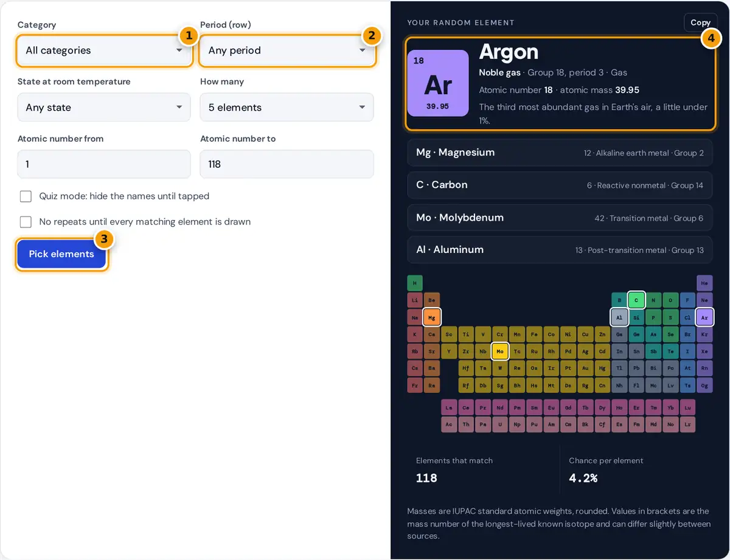730x560 pixels.
Task: Select the Mo · Molybdenum result row
Action: point(560,218)
